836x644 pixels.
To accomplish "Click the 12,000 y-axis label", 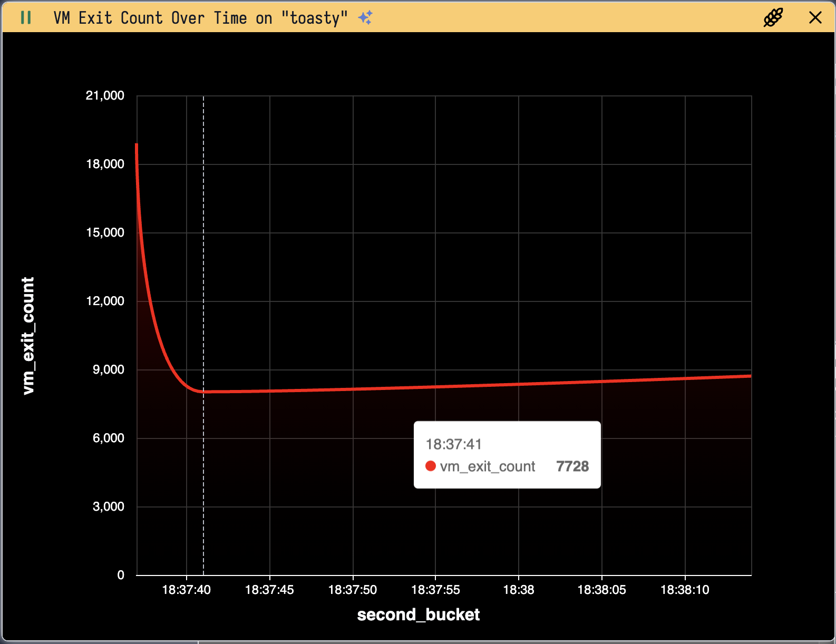I will [105, 301].
